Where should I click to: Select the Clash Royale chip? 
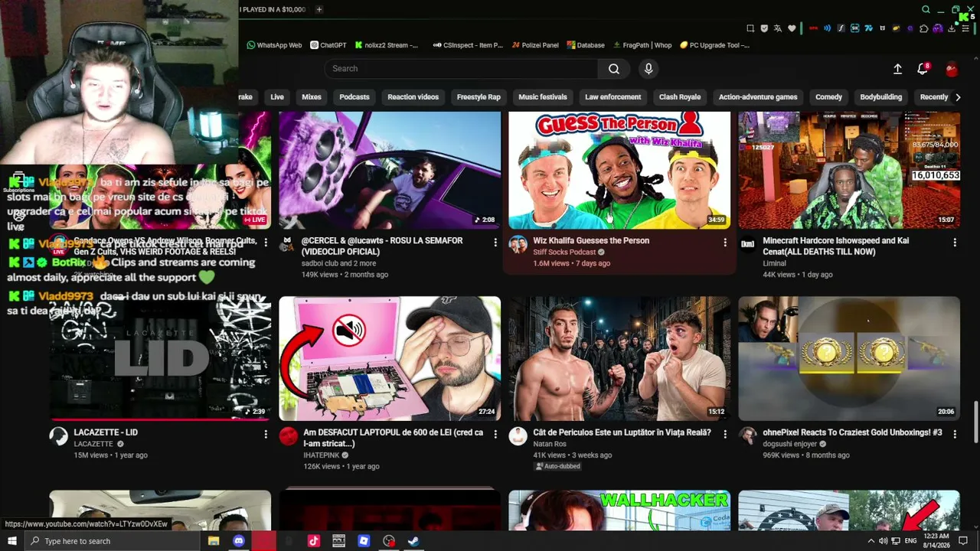680,97
